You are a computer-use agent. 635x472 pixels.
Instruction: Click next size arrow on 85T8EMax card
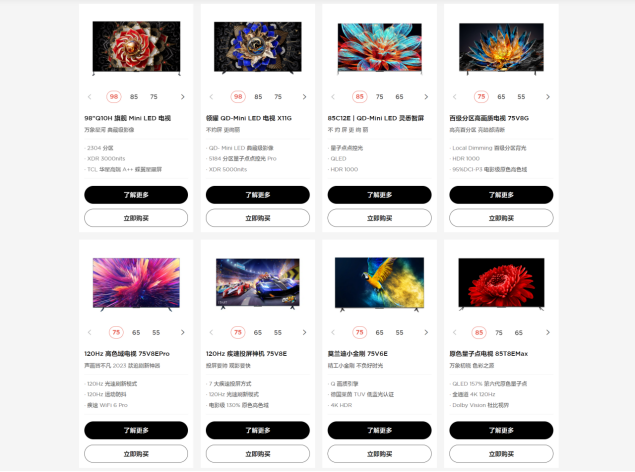pos(548,332)
